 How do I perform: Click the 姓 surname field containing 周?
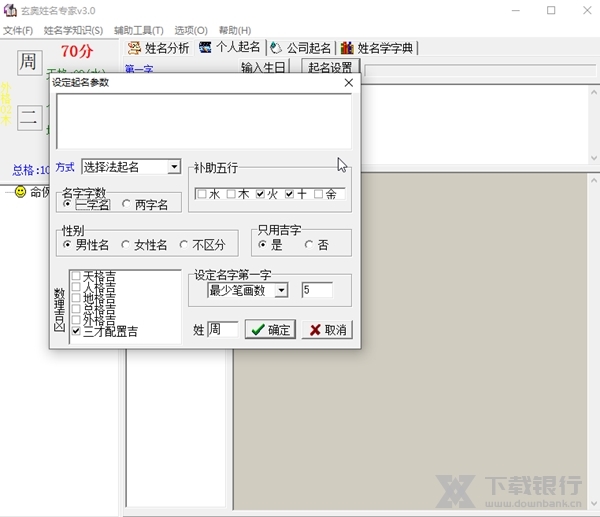point(223,329)
